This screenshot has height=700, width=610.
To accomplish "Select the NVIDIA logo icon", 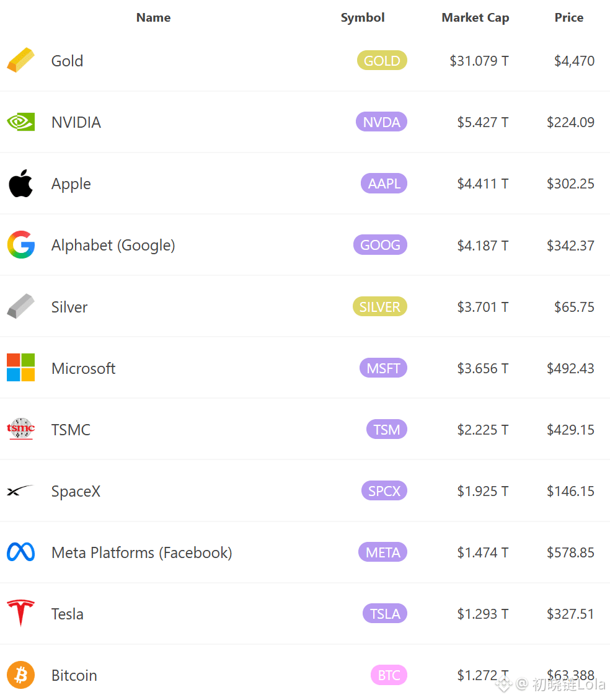I will pos(20,122).
